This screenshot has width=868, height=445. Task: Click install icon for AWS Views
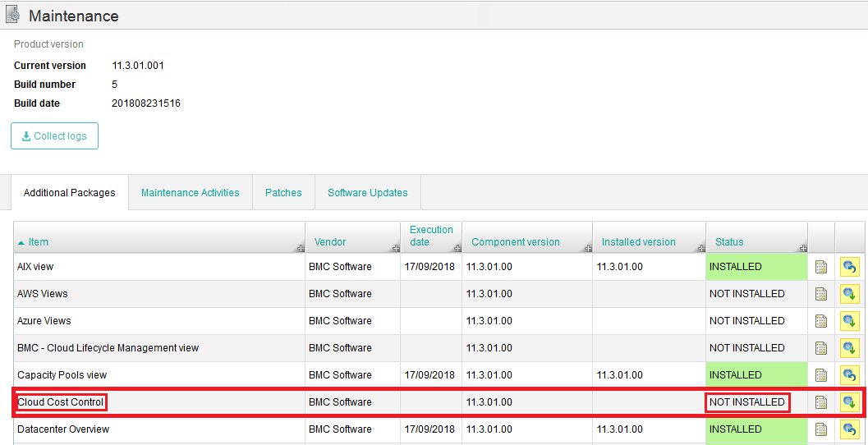pyautogui.click(x=849, y=294)
